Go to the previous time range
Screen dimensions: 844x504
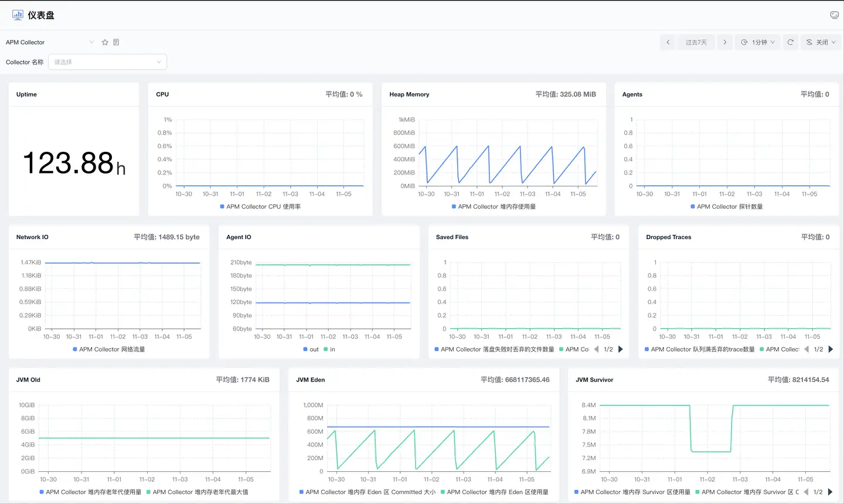(668, 42)
